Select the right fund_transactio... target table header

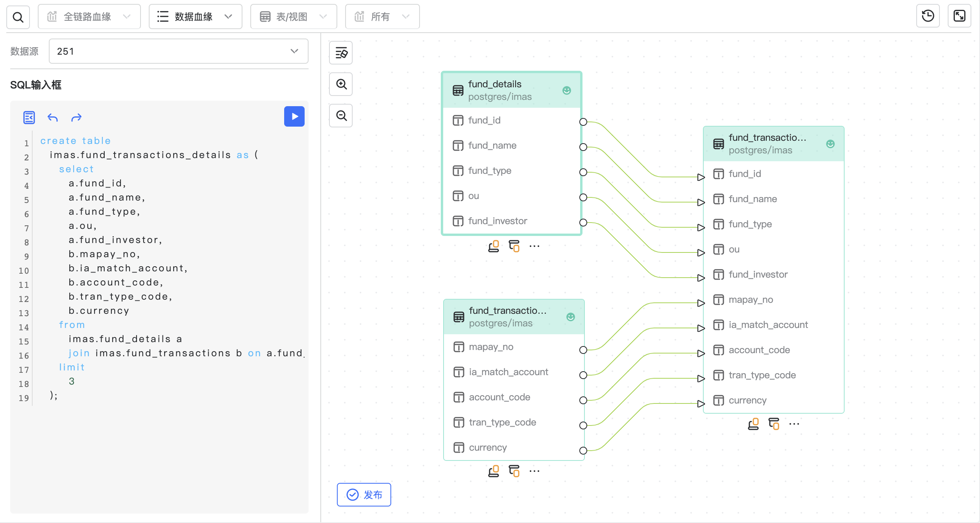pos(774,144)
